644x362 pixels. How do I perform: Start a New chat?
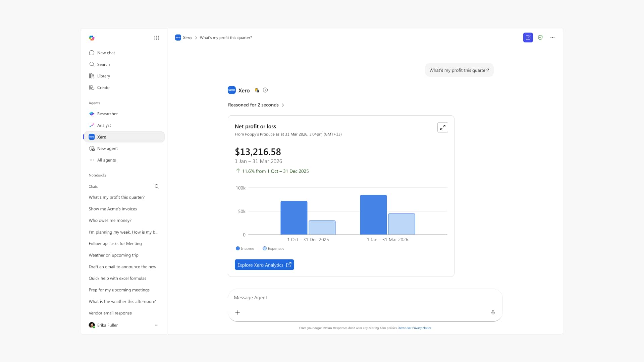coord(124,53)
